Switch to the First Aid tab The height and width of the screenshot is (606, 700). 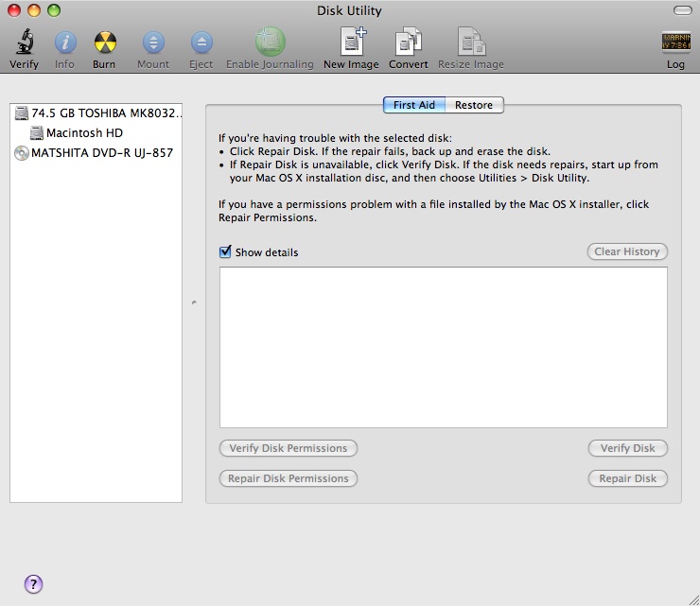click(x=414, y=105)
